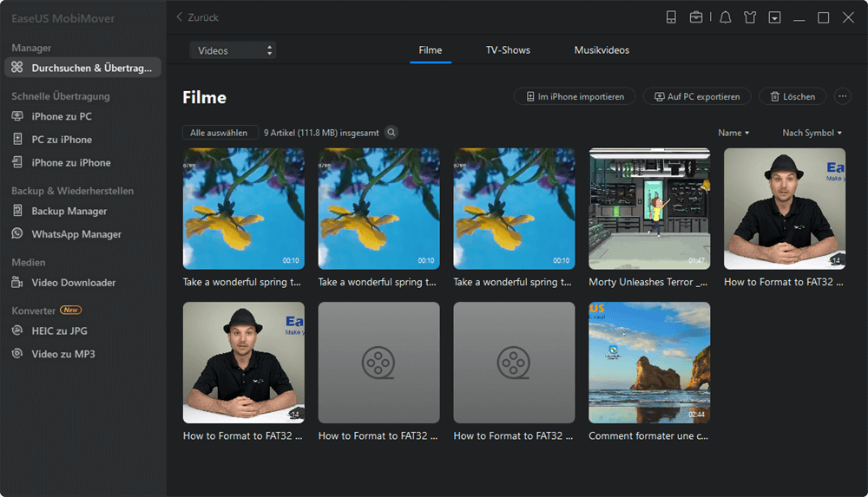Click the Video Downloader icon
Image resolution: width=868 pixels, height=497 pixels.
click(x=17, y=282)
